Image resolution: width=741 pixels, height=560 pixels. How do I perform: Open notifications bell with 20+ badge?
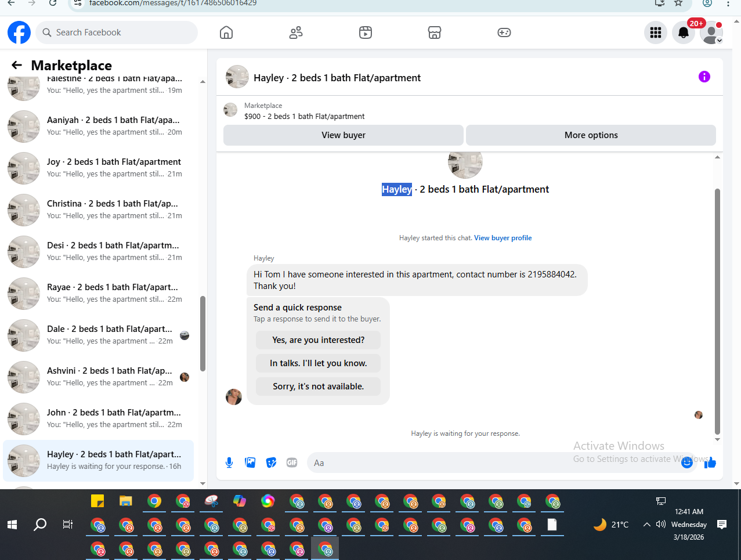click(684, 32)
